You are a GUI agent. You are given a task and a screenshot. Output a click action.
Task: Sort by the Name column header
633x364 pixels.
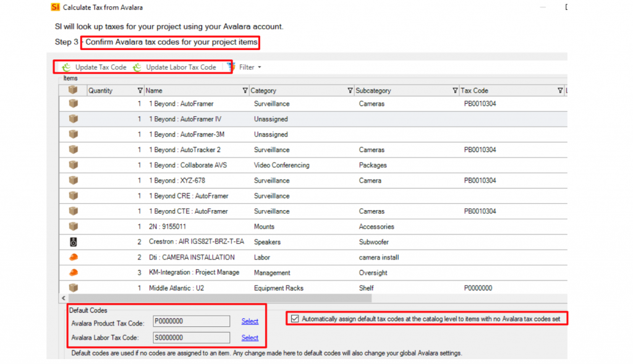[x=154, y=90]
